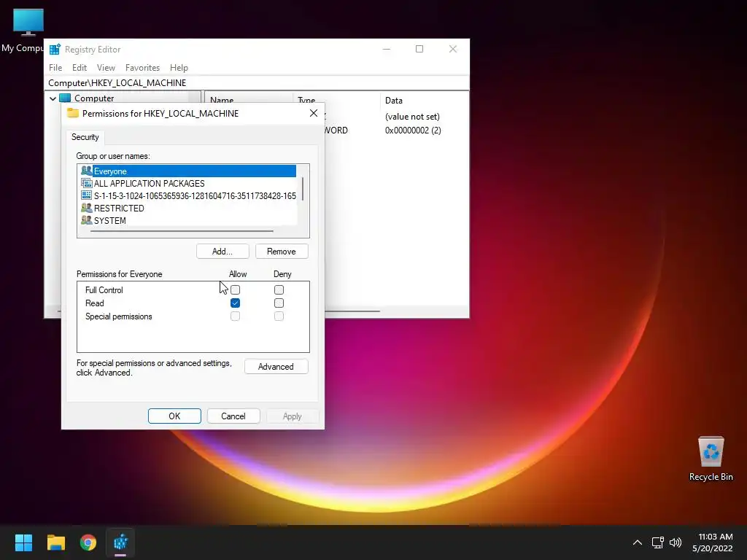Click Registry Editor taskbar icon
Screen dimensions: 747x560
coord(120,542)
